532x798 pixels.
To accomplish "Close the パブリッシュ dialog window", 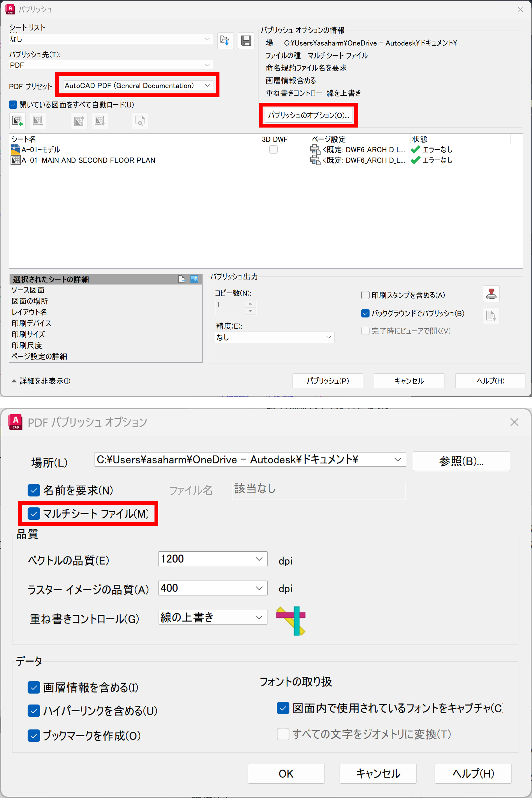I will point(520,10).
